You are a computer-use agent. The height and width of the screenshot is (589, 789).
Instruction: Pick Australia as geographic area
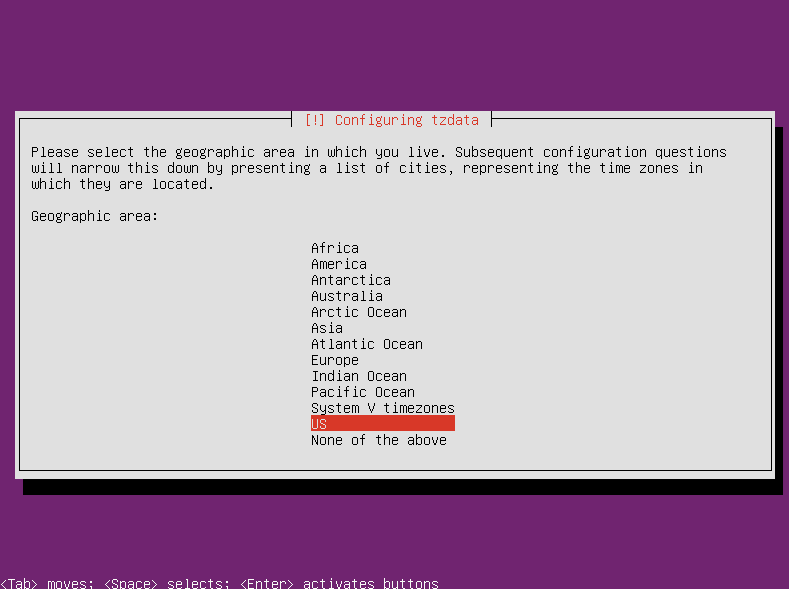click(346, 296)
